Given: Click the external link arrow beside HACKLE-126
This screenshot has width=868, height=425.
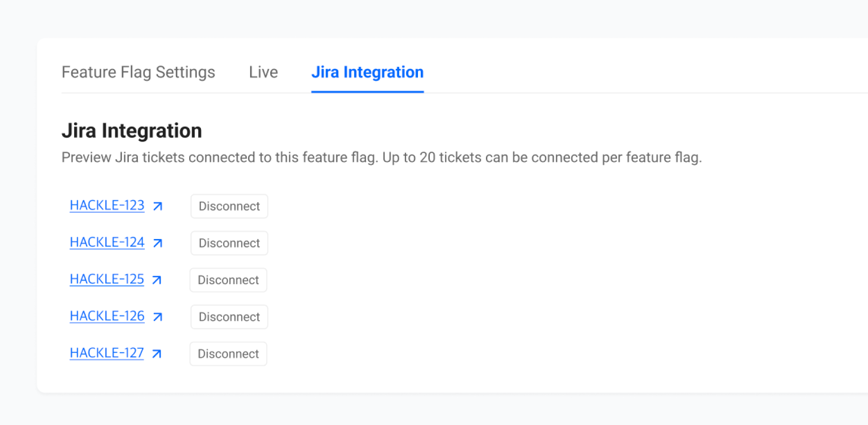Looking at the screenshot, I should 158,317.
